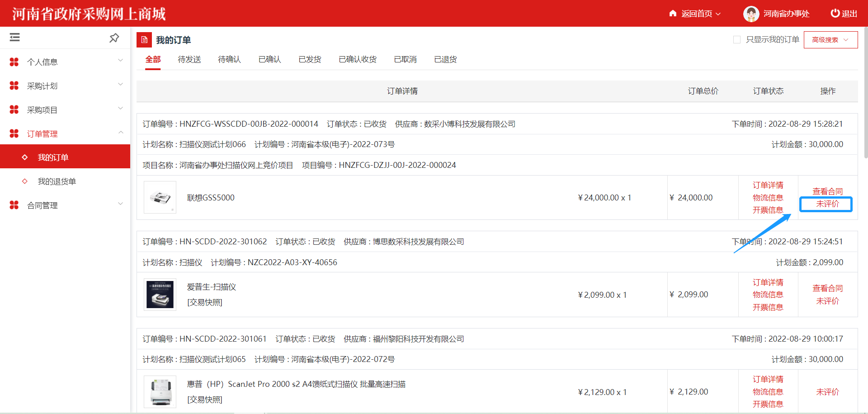The width and height of the screenshot is (868, 414).
Task: Open 订单详情 for the 爱普生-扫描仪 order
Action: pyautogui.click(x=768, y=282)
